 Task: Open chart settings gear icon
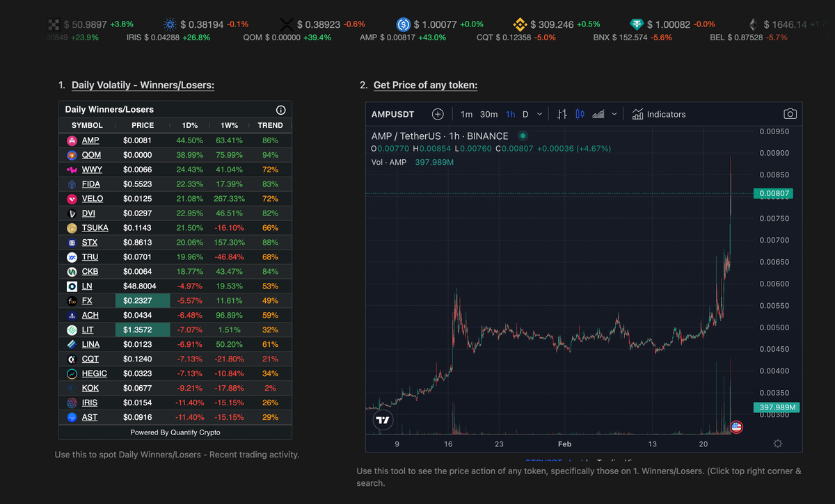pos(777,444)
